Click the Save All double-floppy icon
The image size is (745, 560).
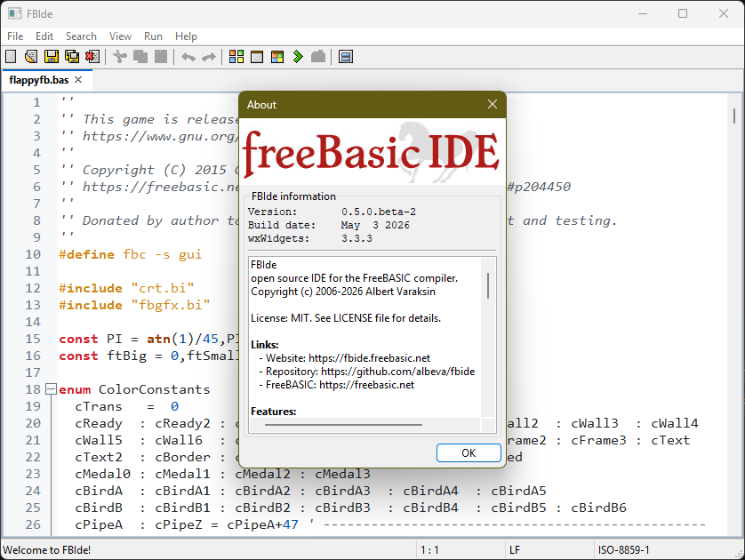pyautogui.click(x=72, y=57)
